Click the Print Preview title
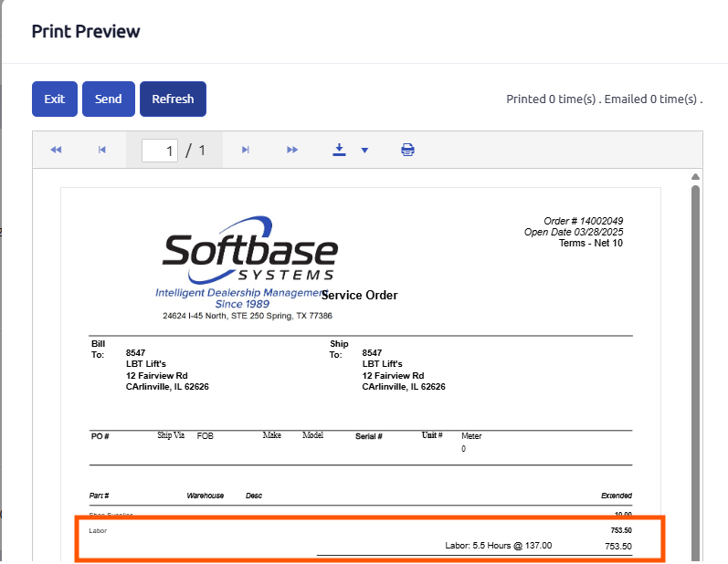 86,32
